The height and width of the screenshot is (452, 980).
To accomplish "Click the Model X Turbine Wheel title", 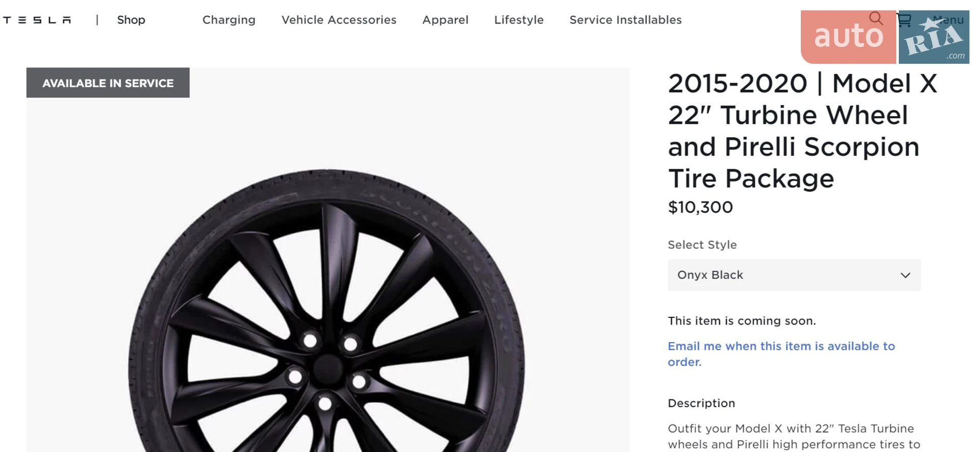I will point(803,131).
